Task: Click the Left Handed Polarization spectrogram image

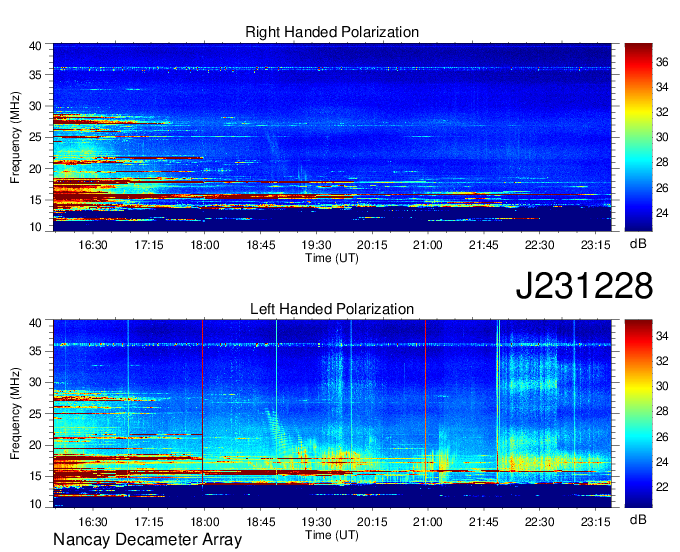Action: [332, 414]
